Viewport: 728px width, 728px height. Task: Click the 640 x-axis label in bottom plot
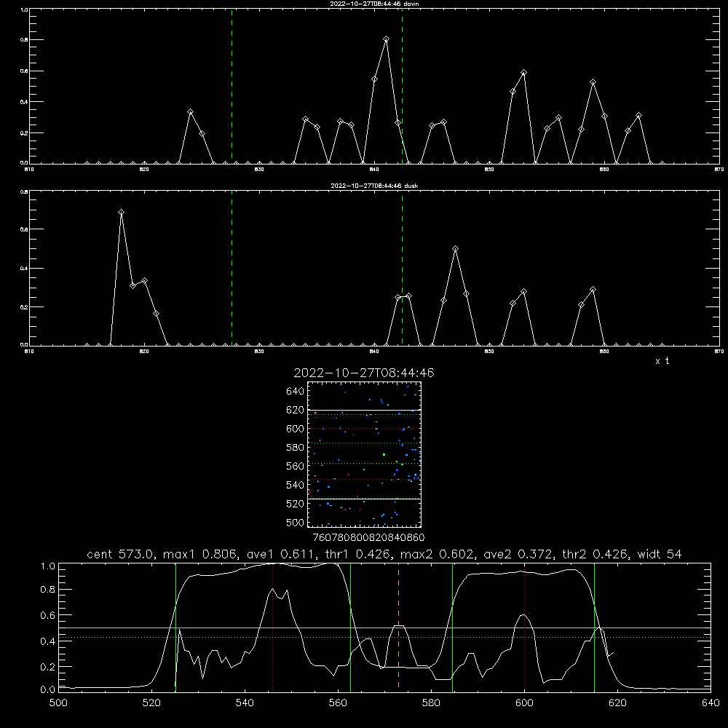[711, 703]
